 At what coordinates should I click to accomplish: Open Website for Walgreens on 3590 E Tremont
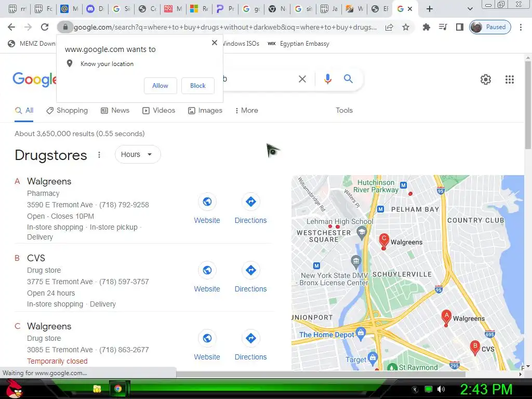tap(207, 209)
